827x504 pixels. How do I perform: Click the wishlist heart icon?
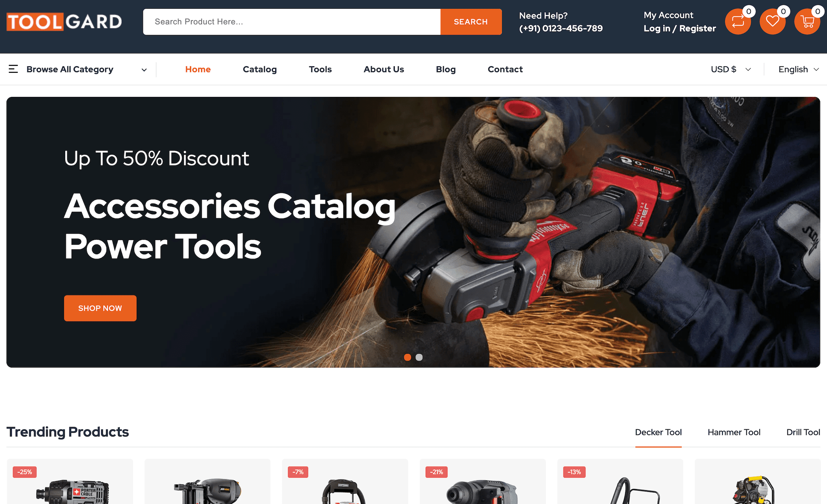point(772,21)
